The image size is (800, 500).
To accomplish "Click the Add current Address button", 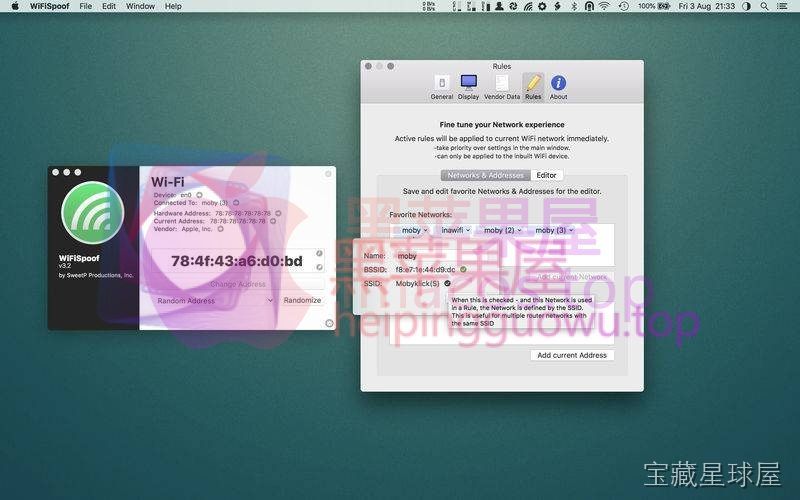I will (572, 355).
